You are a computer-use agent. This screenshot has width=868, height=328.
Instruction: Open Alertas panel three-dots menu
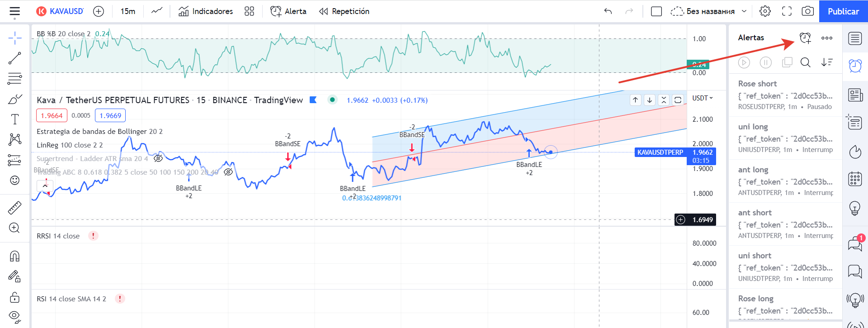point(827,38)
